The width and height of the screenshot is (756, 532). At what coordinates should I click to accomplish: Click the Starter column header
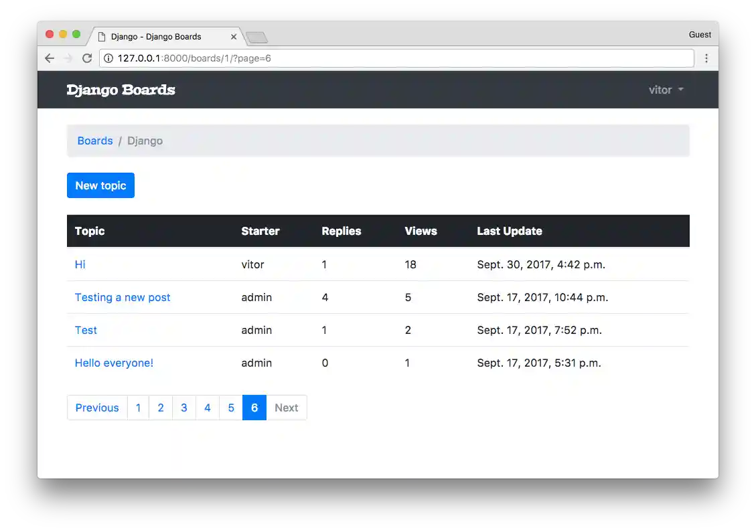click(260, 231)
